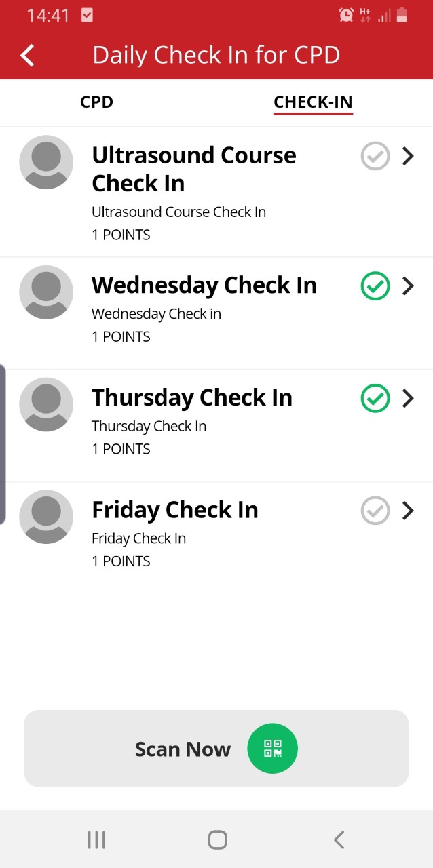Tap the Android system back button
The width and height of the screenshot is (433, 868).
click(x=339, y=840)
